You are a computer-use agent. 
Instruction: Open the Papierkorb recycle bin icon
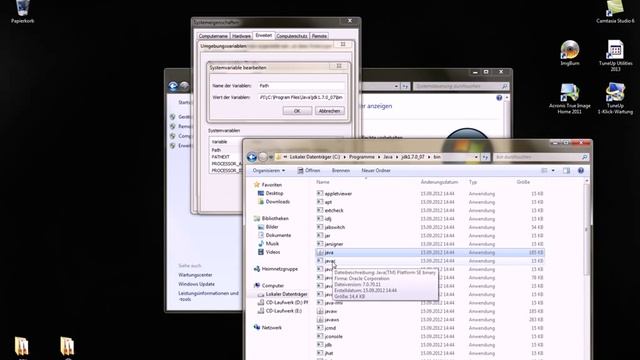pyautogui.click(x=22, y=11)
